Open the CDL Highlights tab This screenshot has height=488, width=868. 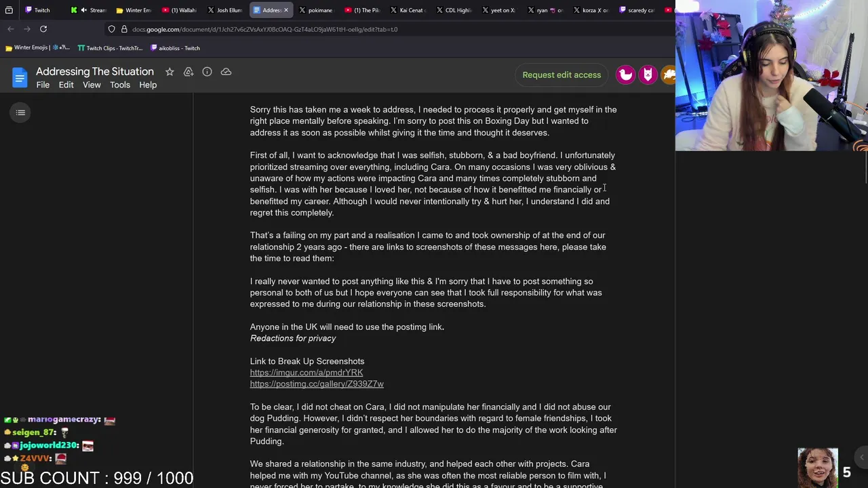tap(453, 10)
